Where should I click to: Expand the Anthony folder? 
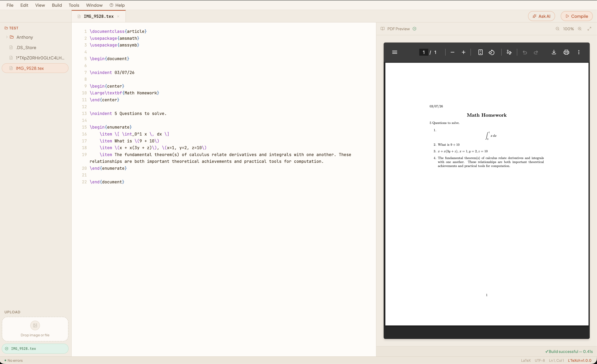[x=7, y=37]
